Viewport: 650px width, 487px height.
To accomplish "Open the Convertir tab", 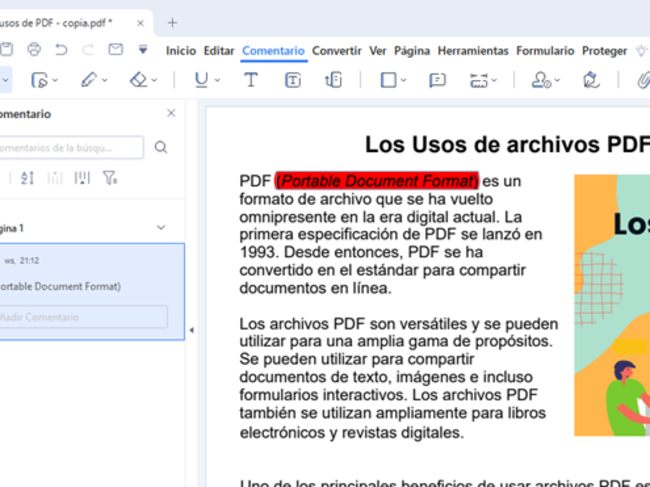I will click(x=336, y=51).
